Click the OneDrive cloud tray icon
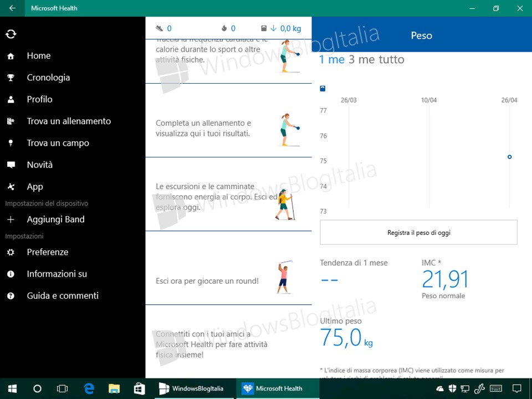This screenshot has width=532, height=399. [x=439, y=388]
